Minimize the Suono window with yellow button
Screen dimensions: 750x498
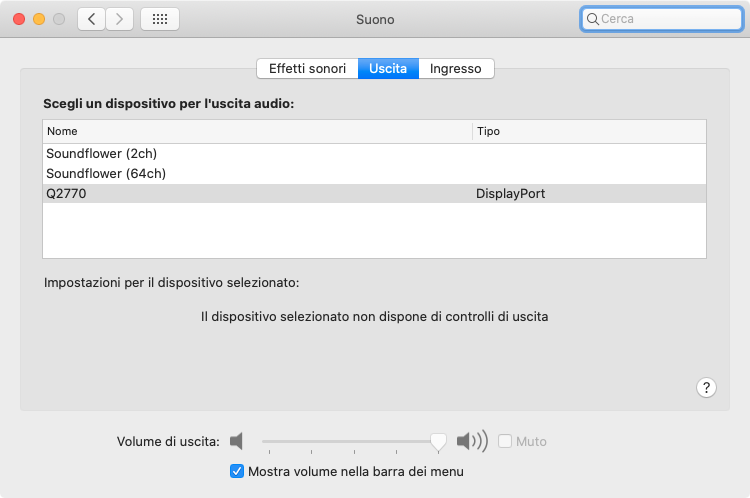coord(39,19)
